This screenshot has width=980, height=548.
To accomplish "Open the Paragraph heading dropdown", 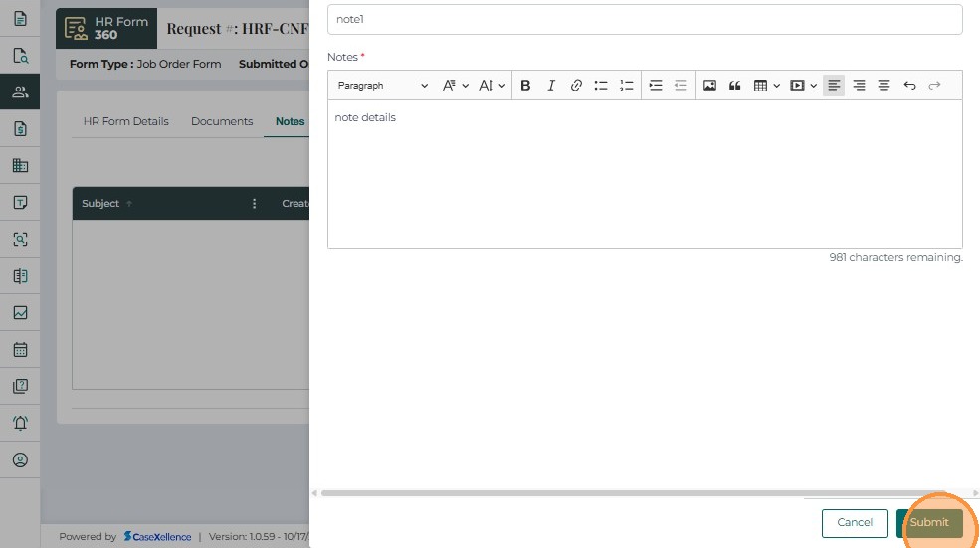I will pos(382,85).
